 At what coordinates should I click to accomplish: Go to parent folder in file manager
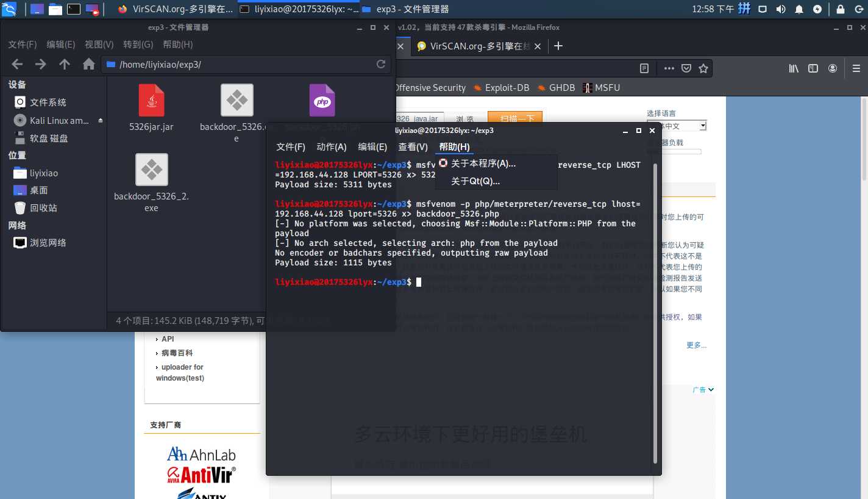click(65, 64)
